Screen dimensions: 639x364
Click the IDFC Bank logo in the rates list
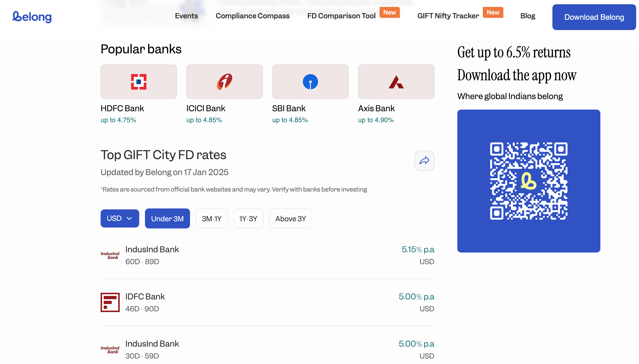click(110, 302)
